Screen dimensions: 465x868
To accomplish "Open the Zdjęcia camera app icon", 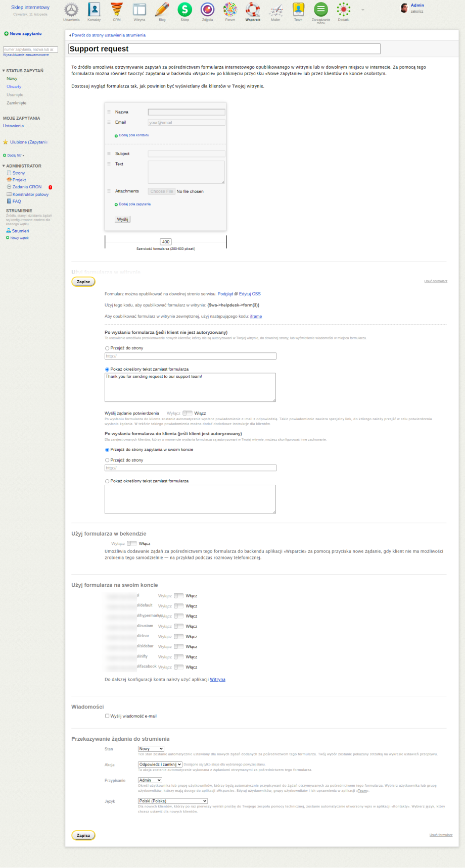I will (207, 10).
